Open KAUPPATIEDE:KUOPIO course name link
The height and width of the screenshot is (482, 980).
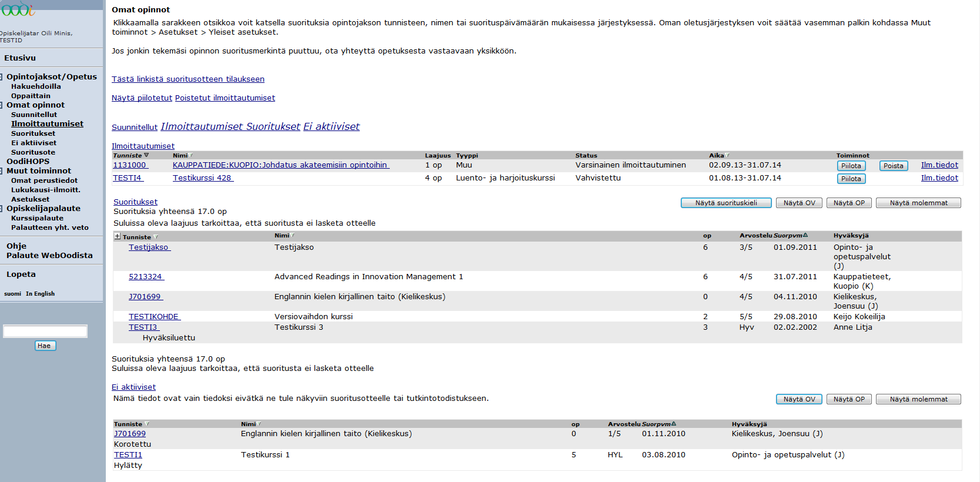coord(280,165)
